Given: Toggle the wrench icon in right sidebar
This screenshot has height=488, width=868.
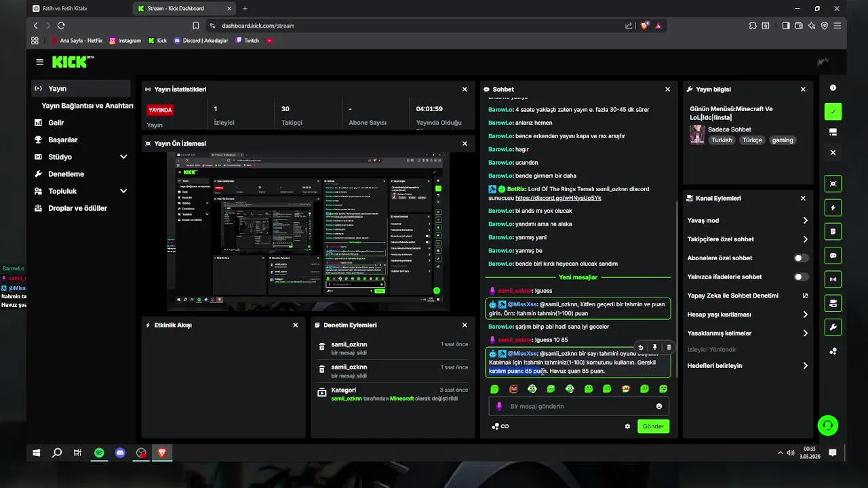Looking at the screenshot, I should [833, 327].
